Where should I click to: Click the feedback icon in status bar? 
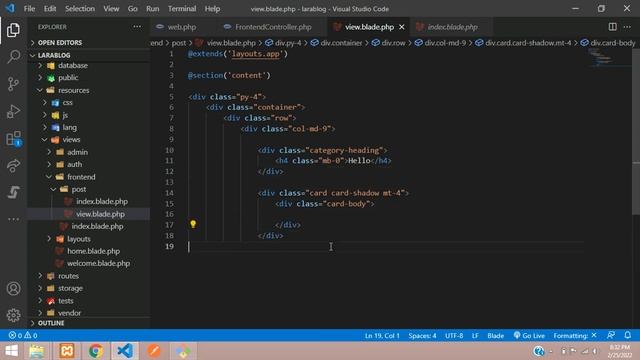click(611, 335)
